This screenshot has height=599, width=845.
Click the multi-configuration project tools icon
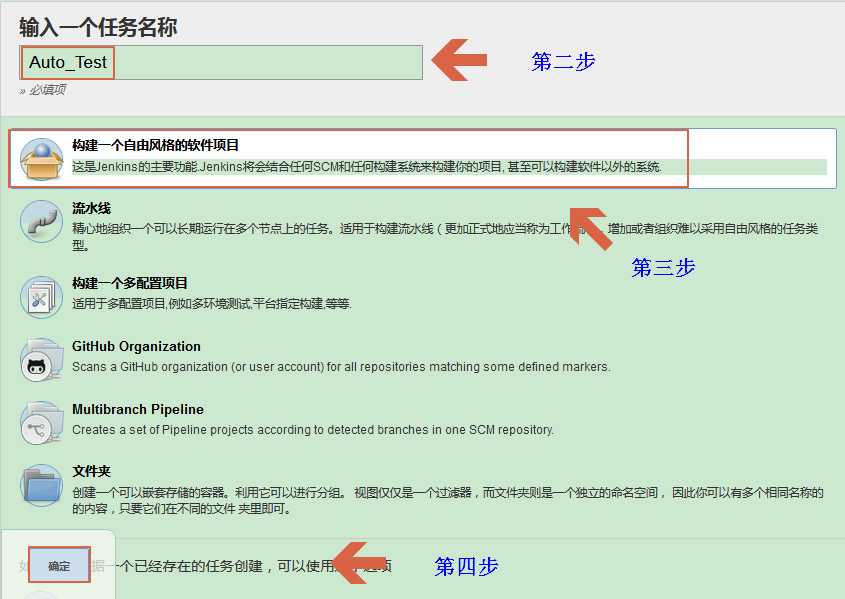tap(41, 297)
